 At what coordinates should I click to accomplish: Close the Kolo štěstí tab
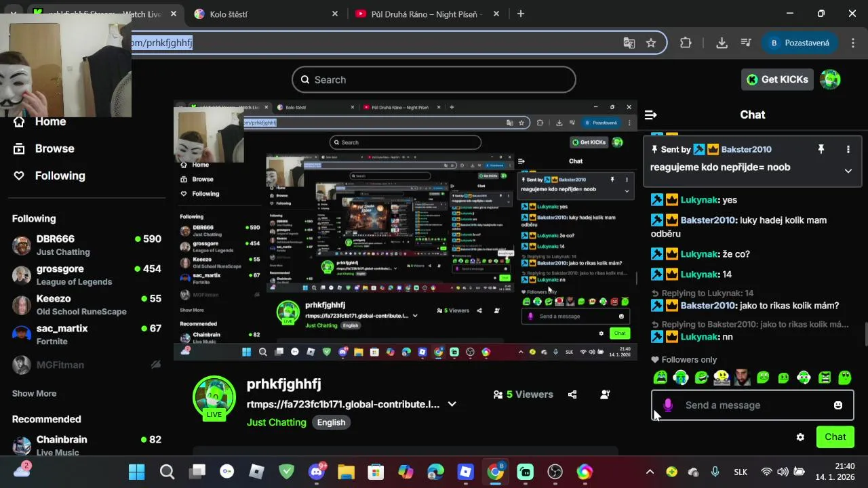pos(335,14)
